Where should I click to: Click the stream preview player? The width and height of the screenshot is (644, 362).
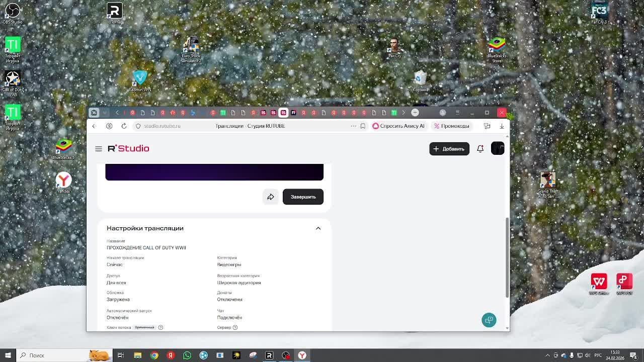click(214, 172)
